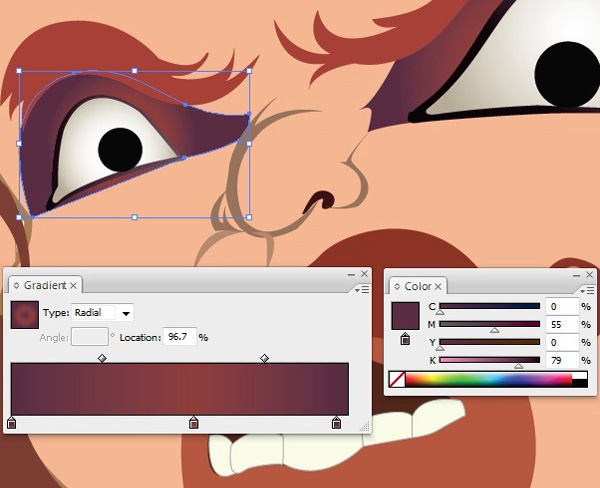Click the right-middle bounding box handle
This screenshot has width=600, height=488.
[x=249, y=144]
